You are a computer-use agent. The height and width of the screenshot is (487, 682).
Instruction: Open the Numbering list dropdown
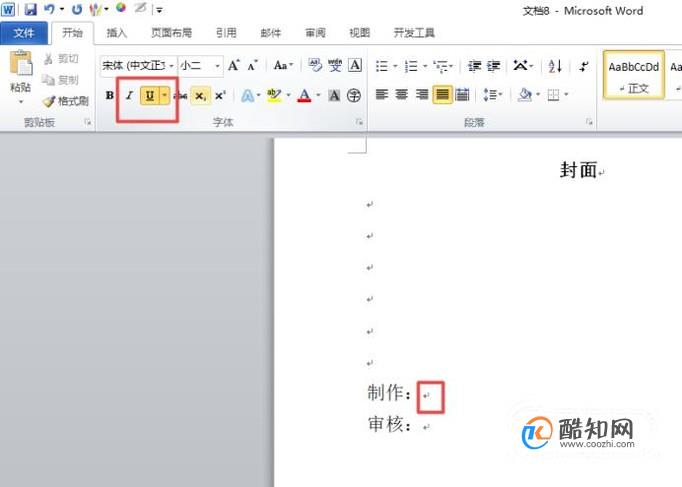[x=425, y=66]
